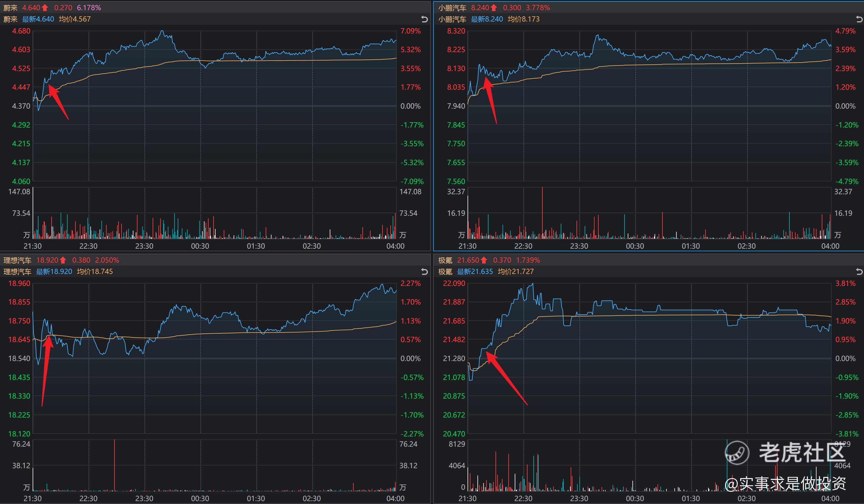The width and height of the screenshot is (864, 504).
Task: Click 蔚来 change percent 6.178%
Action: point(89,8)
